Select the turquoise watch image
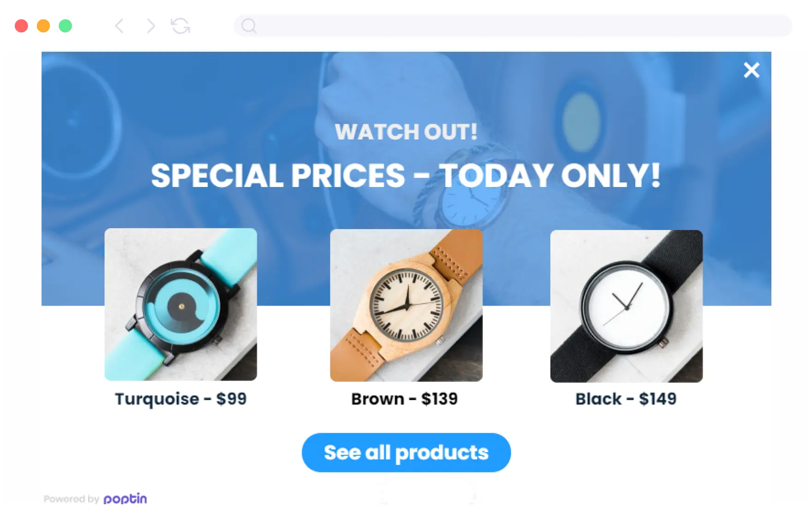 [x=181, y=304]
